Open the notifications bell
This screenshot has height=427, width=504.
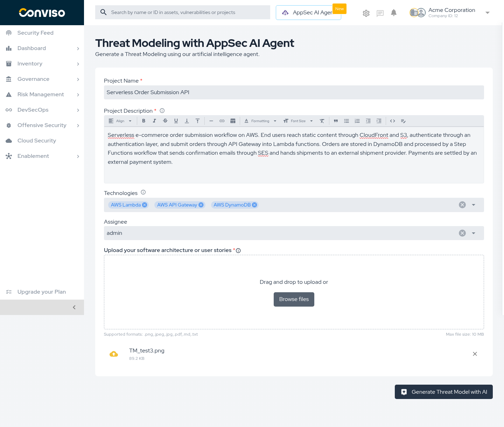pos(394,13)
